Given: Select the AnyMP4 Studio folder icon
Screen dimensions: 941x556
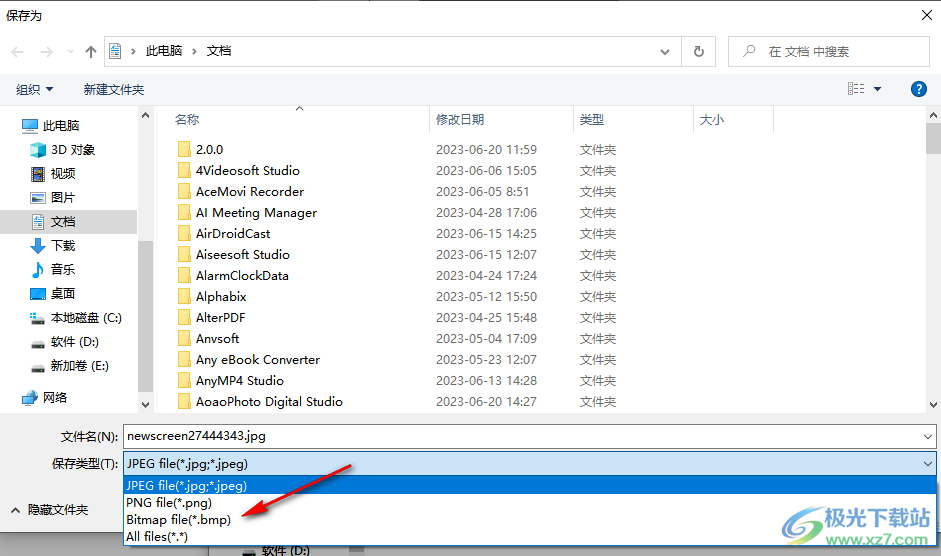Looking at the screenshot, I should pos(184,380).
